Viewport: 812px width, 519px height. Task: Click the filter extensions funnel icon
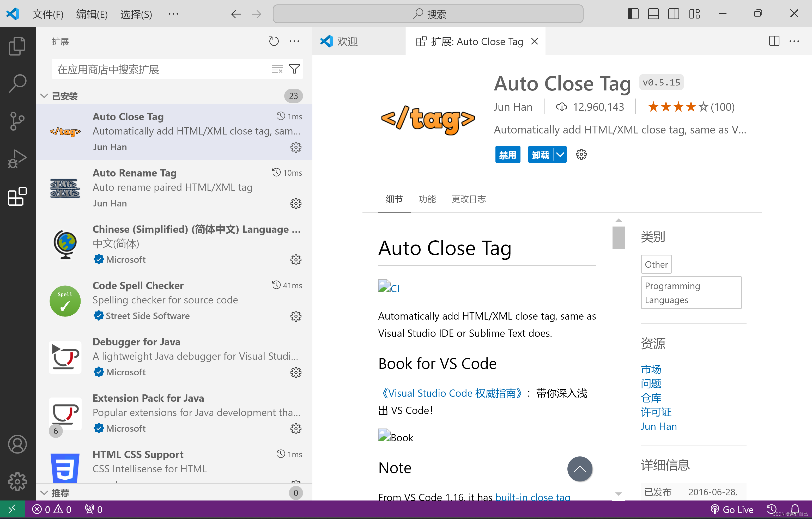pyautogui.click(x=294, y=69)
